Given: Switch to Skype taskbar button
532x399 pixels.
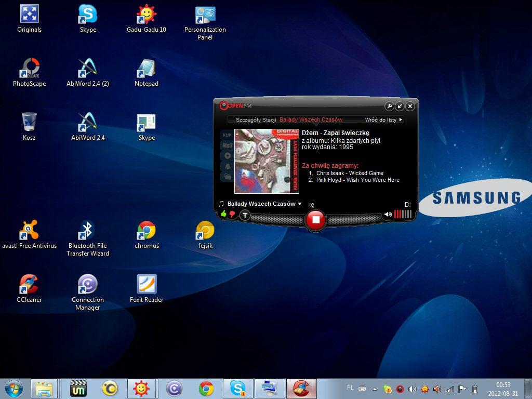Looking at the screenshot, I should click(x=238, y=389).
